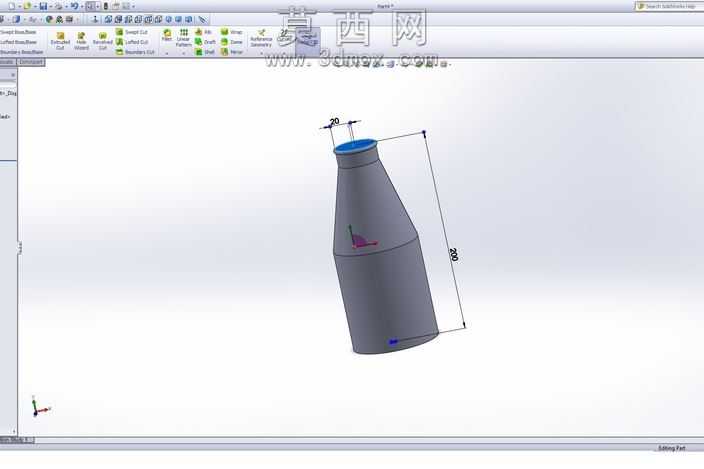
Task: Expand the Fillet dropdown arrow
Action: (x=167, y=53)
